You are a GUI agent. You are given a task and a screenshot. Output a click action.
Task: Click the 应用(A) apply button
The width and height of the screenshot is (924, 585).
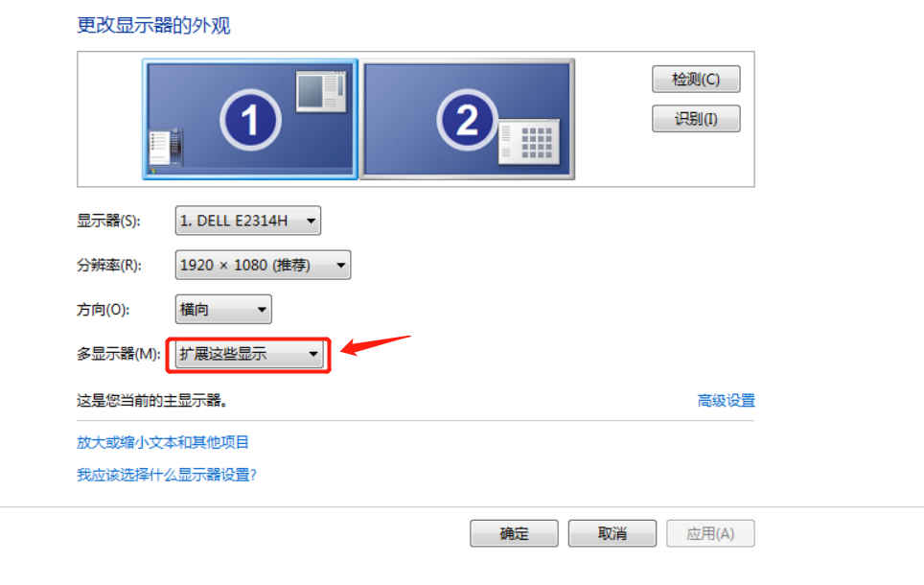click(710, 533)
